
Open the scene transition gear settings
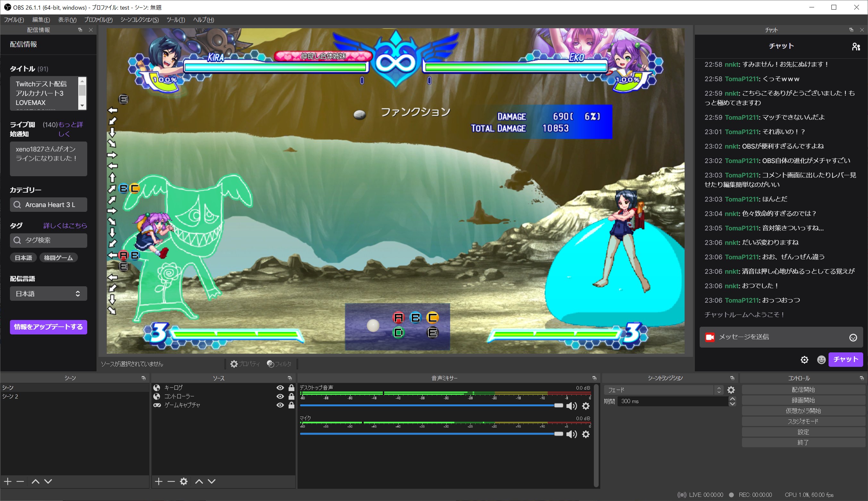[x=731, y=390]
